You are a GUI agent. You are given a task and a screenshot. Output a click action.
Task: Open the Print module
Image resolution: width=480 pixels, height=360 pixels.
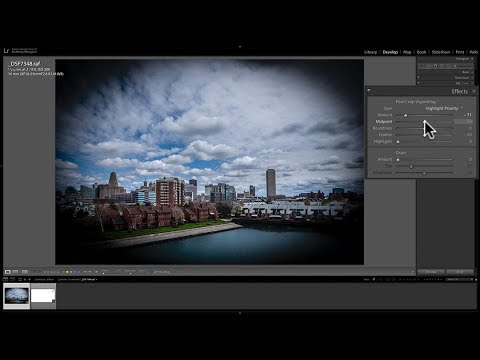click(x=460, y=52)
